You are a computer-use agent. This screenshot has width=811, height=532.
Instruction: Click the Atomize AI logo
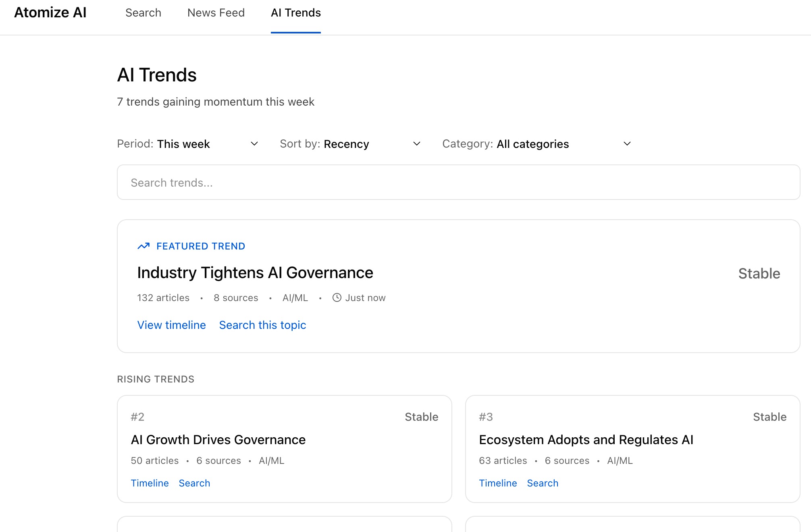(50, 12)
